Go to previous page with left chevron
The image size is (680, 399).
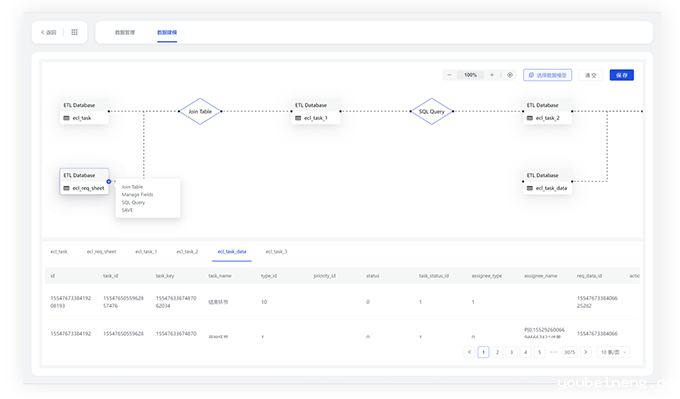click(x=469, y=352)
